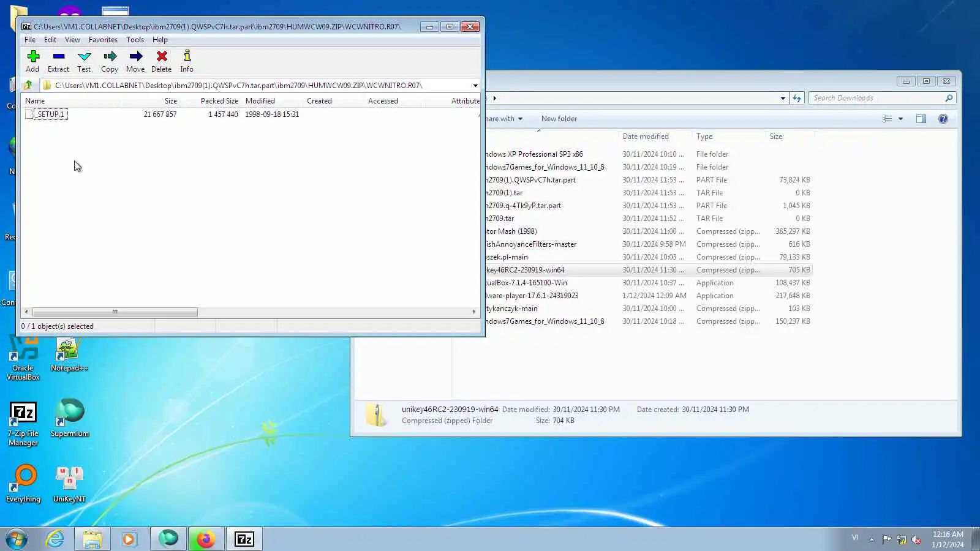Open the view options dropdown arrow

pyautogui.click(x=900, y=119)
